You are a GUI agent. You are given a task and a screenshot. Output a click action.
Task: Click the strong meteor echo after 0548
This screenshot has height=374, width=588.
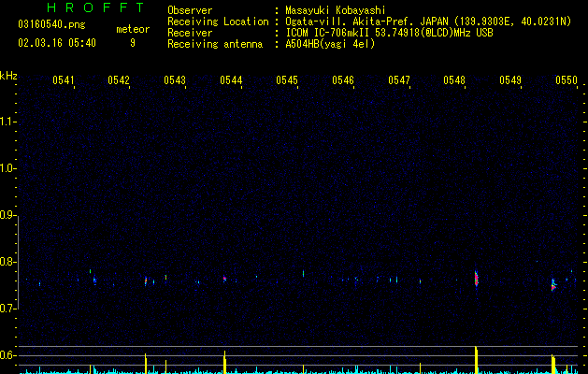click(476, 279)
